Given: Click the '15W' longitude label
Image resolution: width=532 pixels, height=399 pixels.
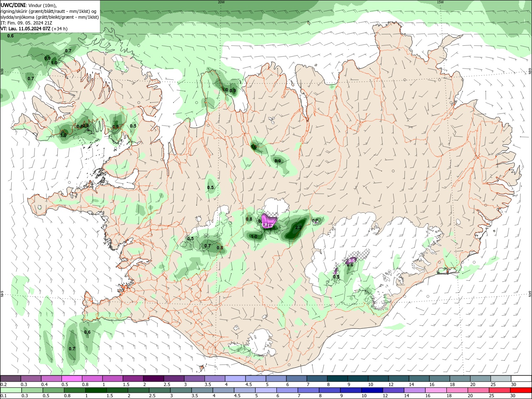Looking at the screenshot, I should tap(440, 2).
